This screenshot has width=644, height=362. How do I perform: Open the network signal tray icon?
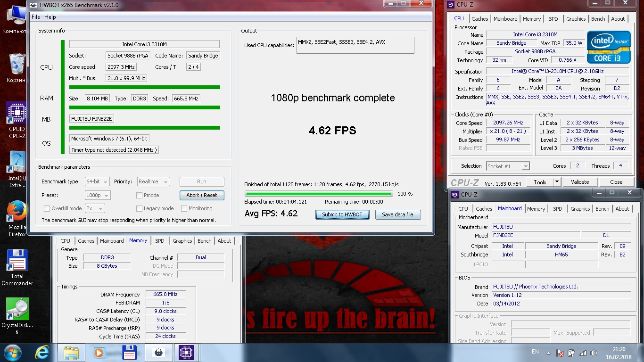pyautogui.click(x=583, y=353)
